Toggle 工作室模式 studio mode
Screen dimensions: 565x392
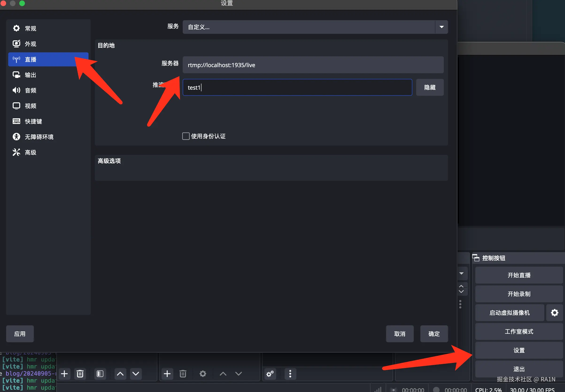(x=519, y=331)
